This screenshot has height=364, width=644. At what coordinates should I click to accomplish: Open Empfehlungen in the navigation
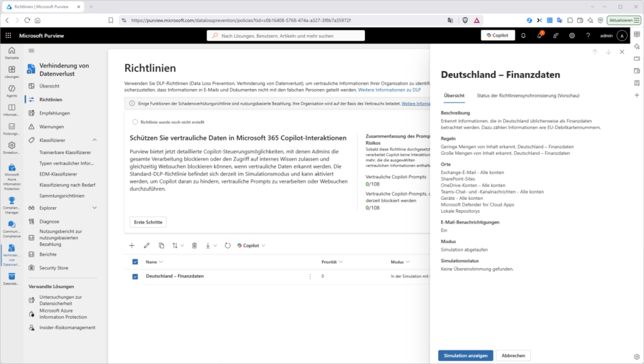54,113
